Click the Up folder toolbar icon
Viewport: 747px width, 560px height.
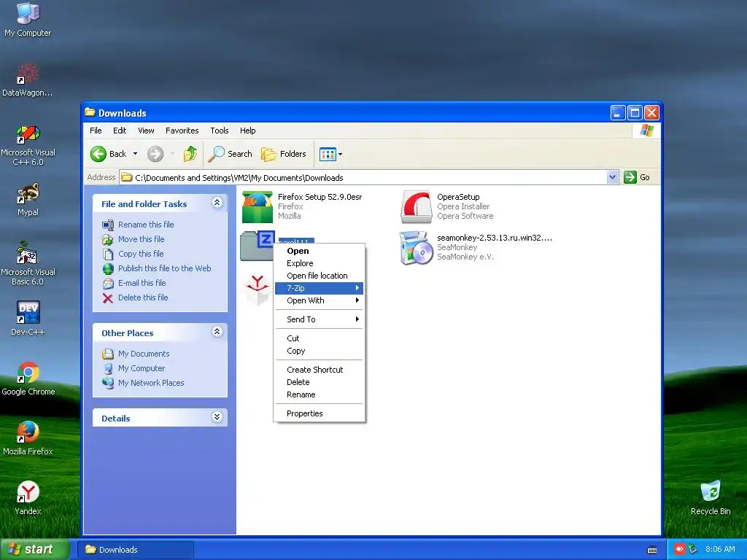pos(190,154)
